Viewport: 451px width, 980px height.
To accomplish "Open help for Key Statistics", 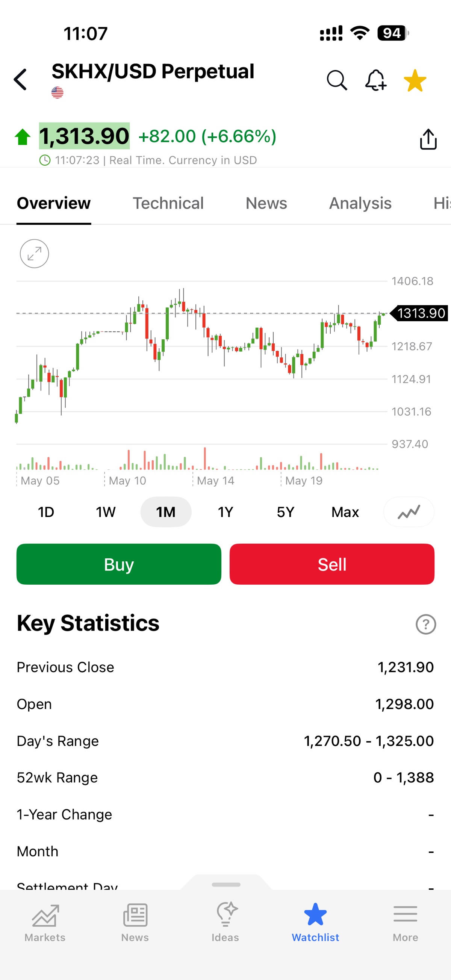I will 425,624.
